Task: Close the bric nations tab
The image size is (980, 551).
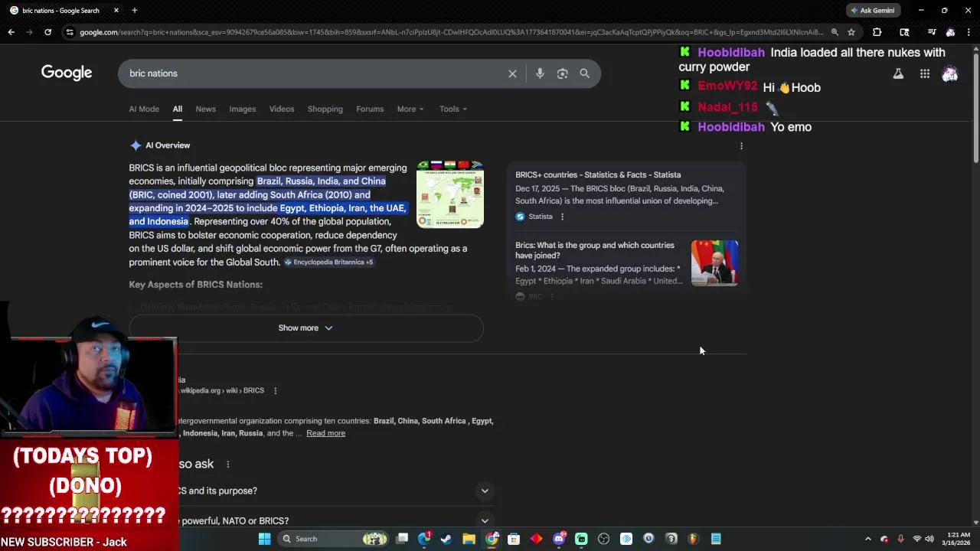Action: coord(116,10)
